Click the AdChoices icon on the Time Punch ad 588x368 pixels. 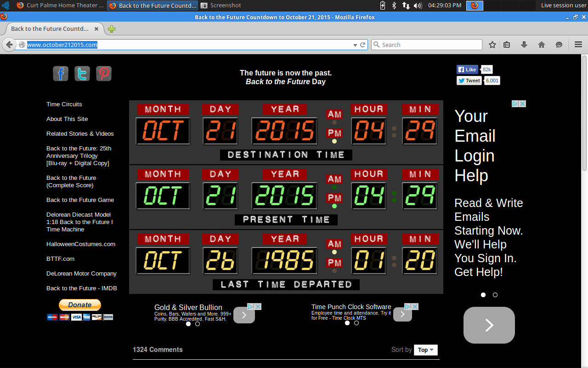408,306
